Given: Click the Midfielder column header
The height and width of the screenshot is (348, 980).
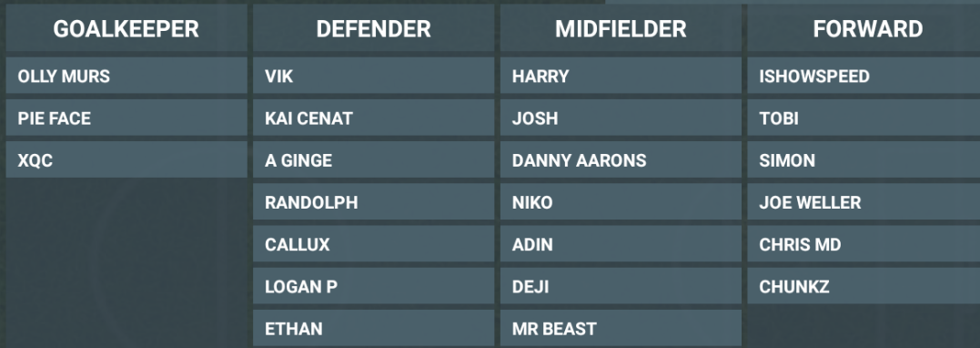Looking at the screenshot, I should (621, 29).
